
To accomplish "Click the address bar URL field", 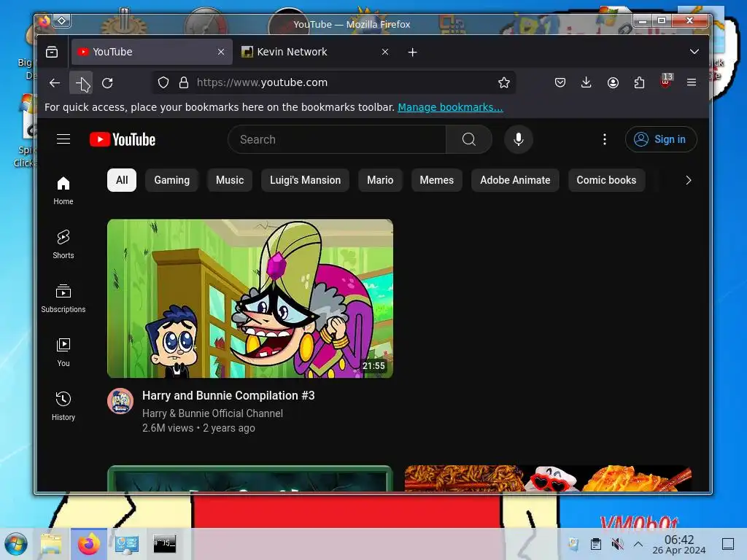I will [x=333, y=82].
